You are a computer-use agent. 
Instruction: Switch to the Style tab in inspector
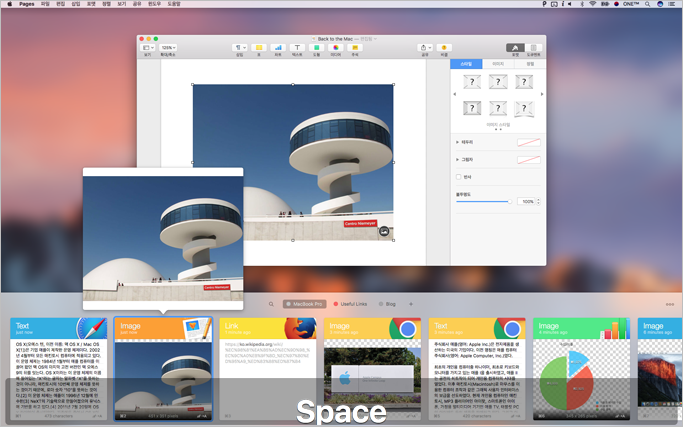point(466,64)
